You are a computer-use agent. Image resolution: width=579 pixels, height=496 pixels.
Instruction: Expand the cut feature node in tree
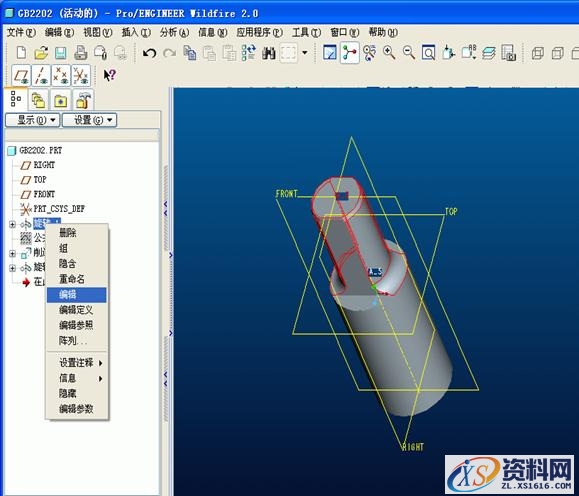(x=12, y=253)
